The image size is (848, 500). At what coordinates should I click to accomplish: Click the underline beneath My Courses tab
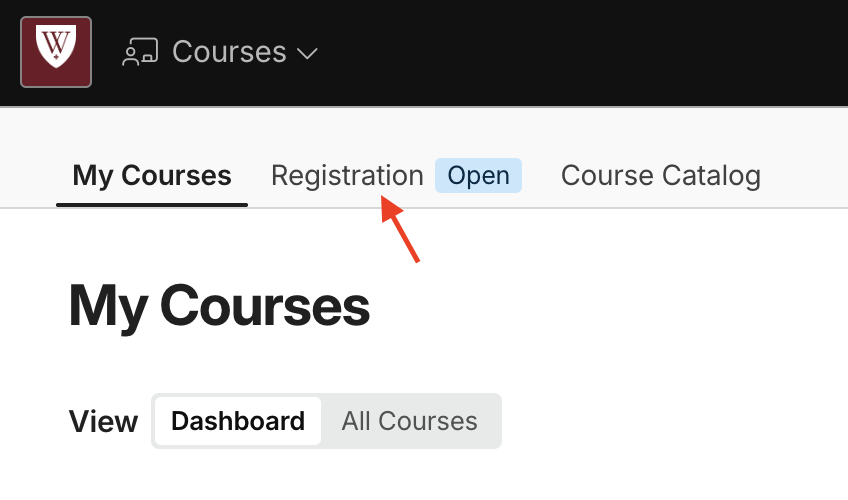click(152, 205)
